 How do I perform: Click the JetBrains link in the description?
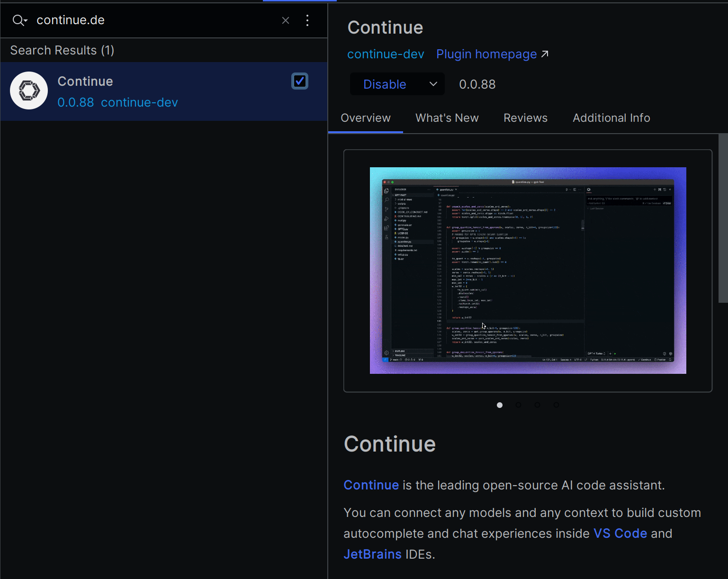pyautogui.click(x=372, y=554)
